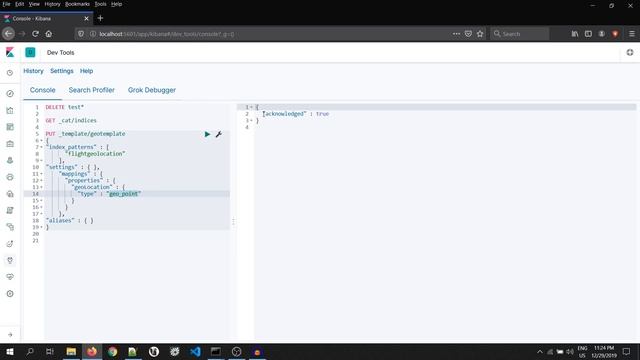Collapse code fold at editor line 6

41,140
